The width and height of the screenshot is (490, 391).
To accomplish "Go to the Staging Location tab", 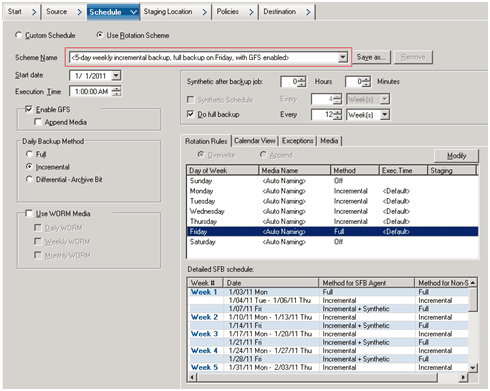I will pos(175,12).
